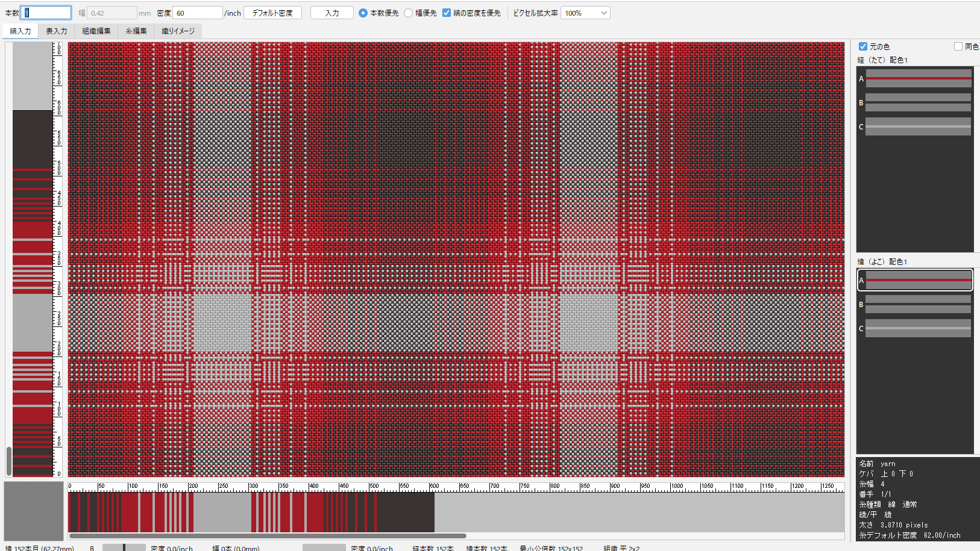Select warp yarn B (dark) swatch
980x551 pixels.
pyautogui.click(x=917, y=102)
